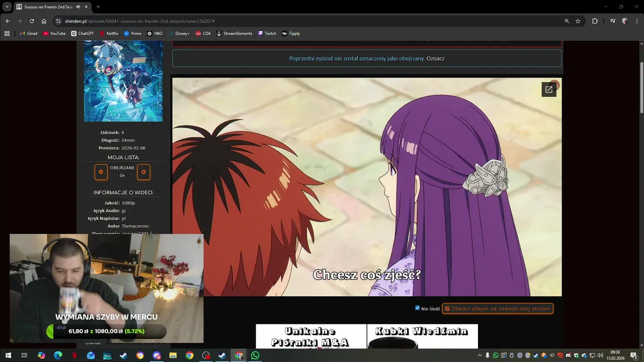Viewport: 644px width, 362px height.
Task: Open the page zoom magnifier icon
Action: click(x=567, y=21)
